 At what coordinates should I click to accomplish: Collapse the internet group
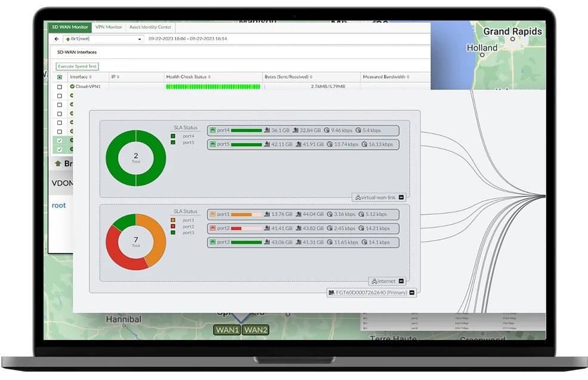[401, 281]
